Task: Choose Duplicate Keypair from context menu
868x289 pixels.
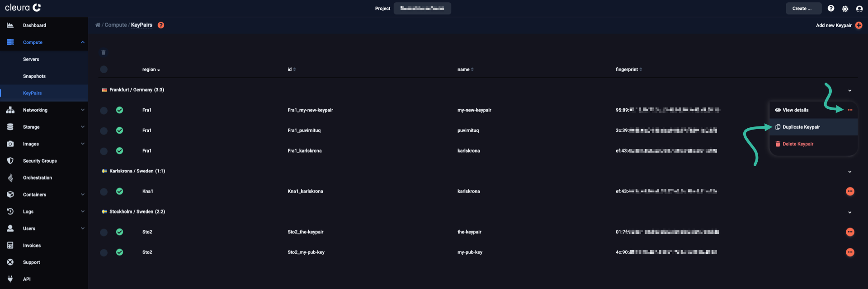Action: coord(813,127)
